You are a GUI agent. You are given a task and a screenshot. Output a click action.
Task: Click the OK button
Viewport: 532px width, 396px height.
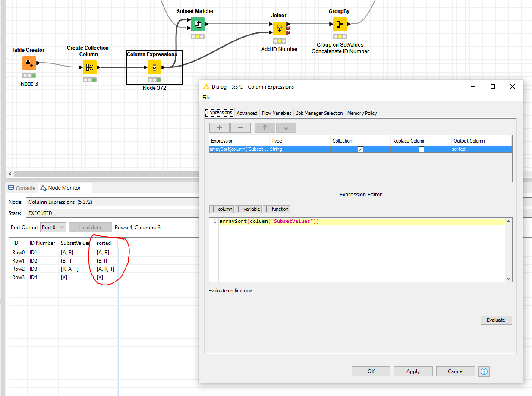pyautogui.click(x=371, y=371)
